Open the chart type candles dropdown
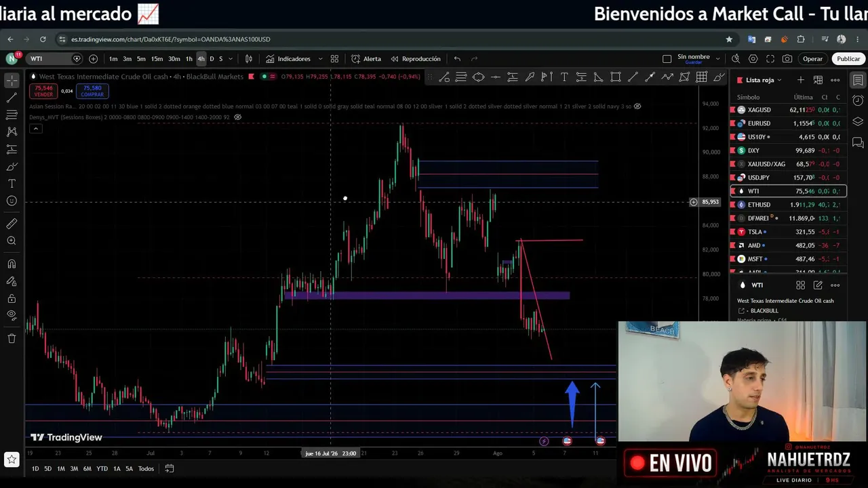 [249, 59]
